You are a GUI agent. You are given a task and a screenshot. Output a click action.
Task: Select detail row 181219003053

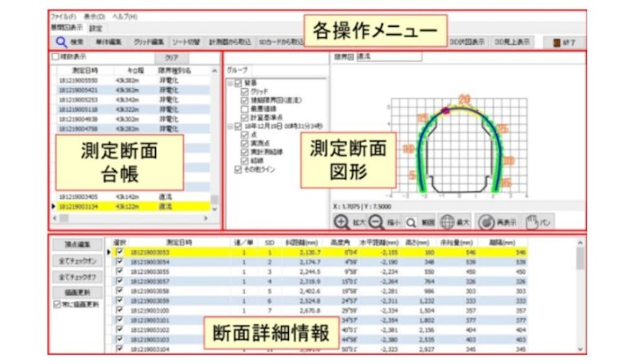pos(320,252)
